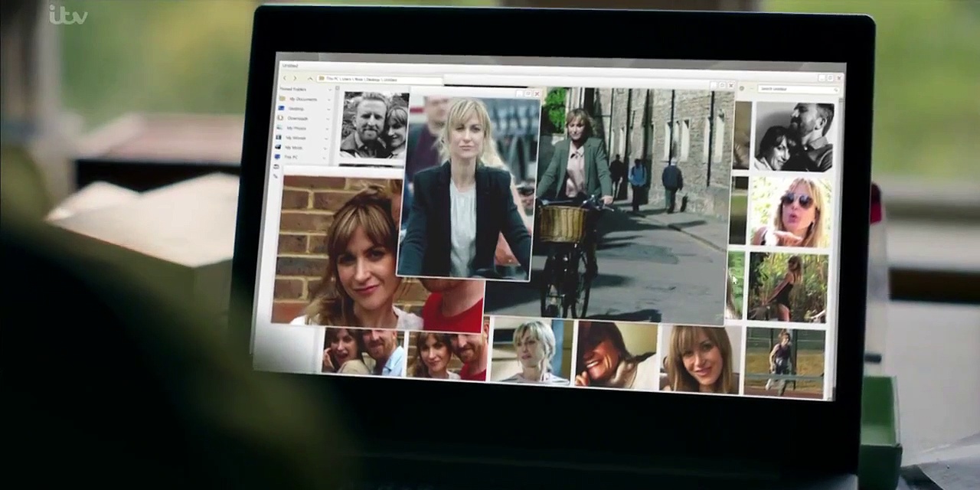
Task: Go up one folder level
Action: [x=310, y=78]
